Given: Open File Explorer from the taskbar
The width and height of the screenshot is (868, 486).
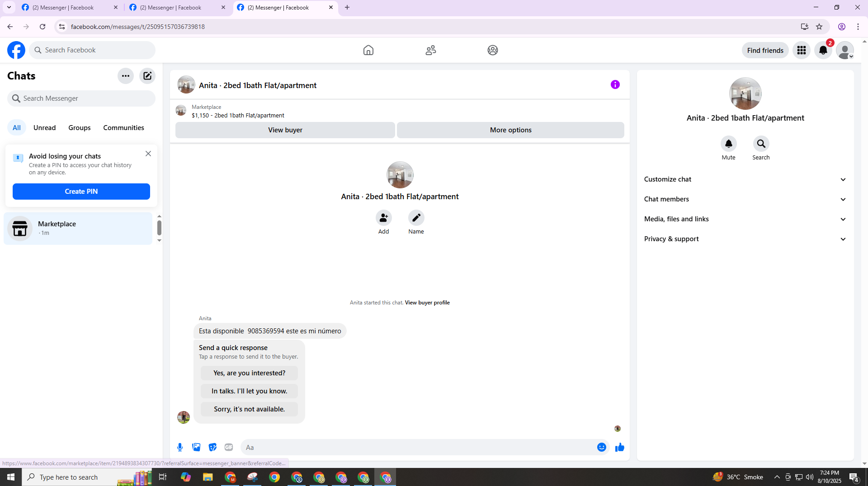Looking at the screenshot, I should pos(208,477).
